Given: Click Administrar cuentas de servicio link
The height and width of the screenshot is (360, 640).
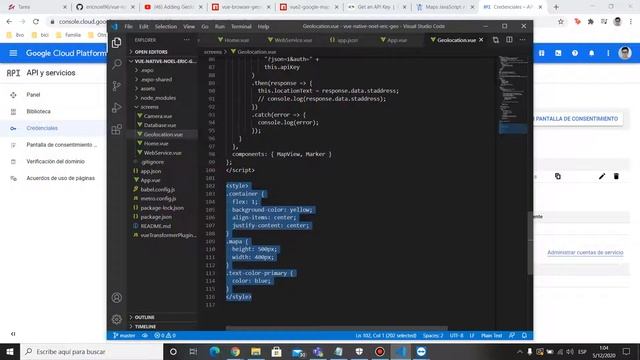Looking at the screenshot, I should (x=585, y=253).
